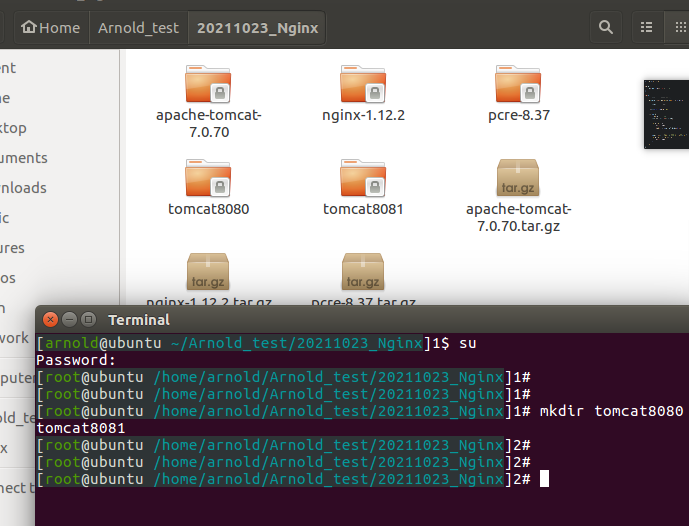This screenshot has width=689, height=526.
Task: Click the apache-tomcat-7.0.70 folder name
Action: pyautogui.click(x=209, y=123)
